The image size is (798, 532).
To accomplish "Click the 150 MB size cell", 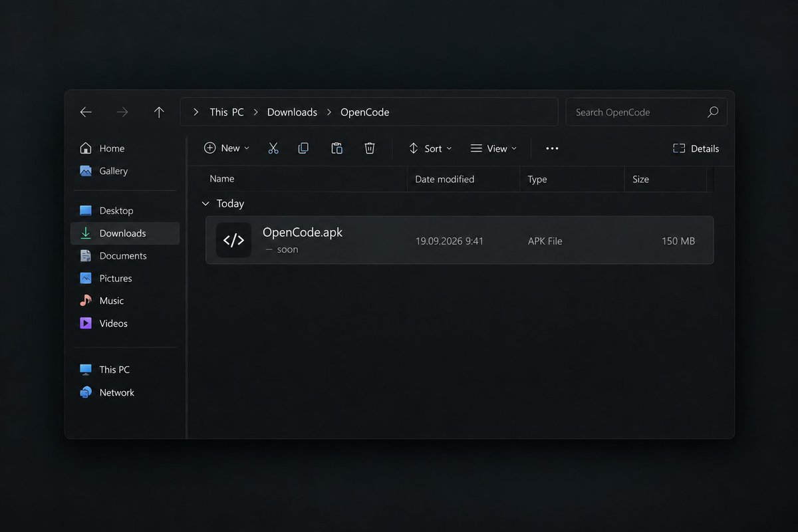I will click(x=678, y=241).
